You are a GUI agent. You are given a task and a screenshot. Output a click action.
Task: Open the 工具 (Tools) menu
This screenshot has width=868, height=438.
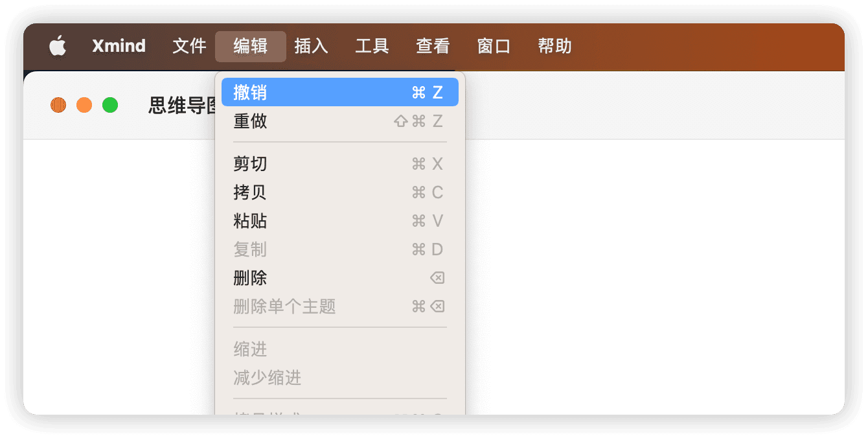372,46
